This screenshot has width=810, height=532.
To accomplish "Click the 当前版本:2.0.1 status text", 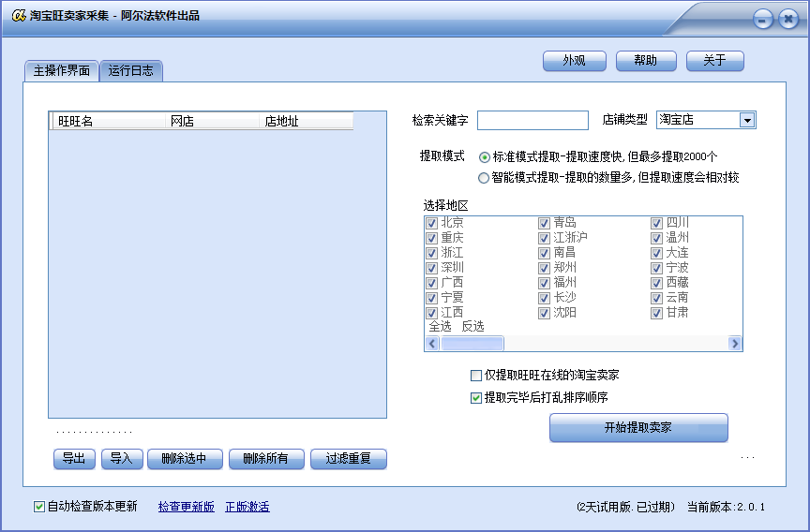I will pos(726,508).
